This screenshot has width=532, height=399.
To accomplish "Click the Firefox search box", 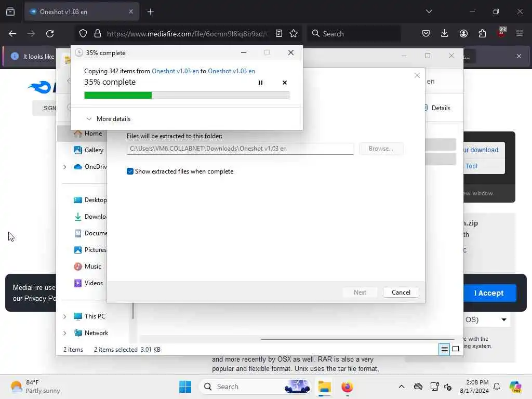I will (354, 34).
